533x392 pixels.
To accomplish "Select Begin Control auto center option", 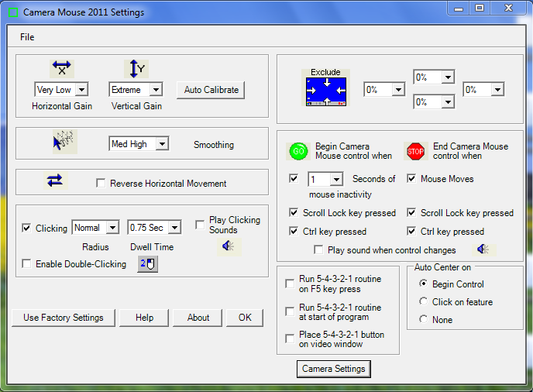I will pyautogui.click(x=423, y=284).
